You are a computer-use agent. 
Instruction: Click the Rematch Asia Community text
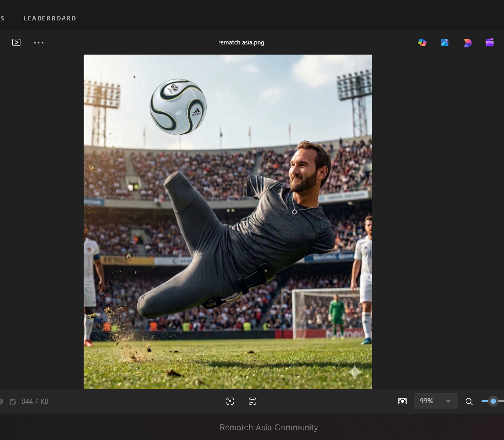point(269,427)
